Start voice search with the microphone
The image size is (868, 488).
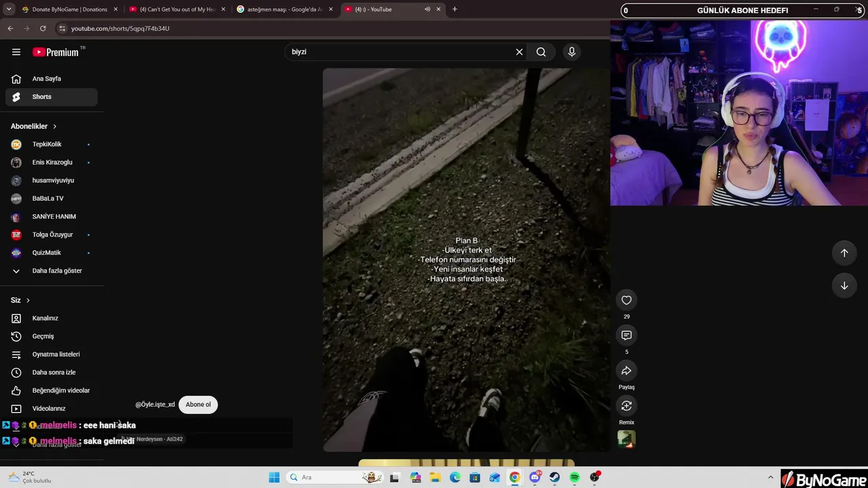pos(572,52)
